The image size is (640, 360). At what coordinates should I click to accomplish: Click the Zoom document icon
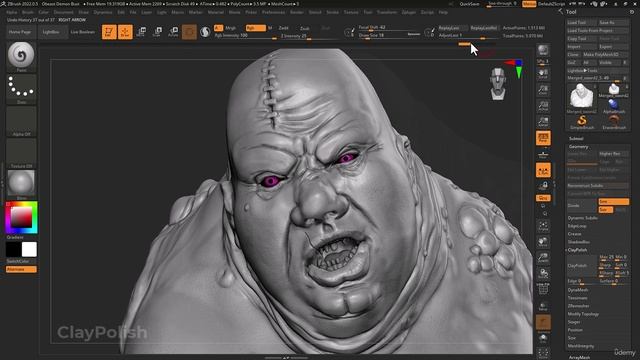point(543,90)
